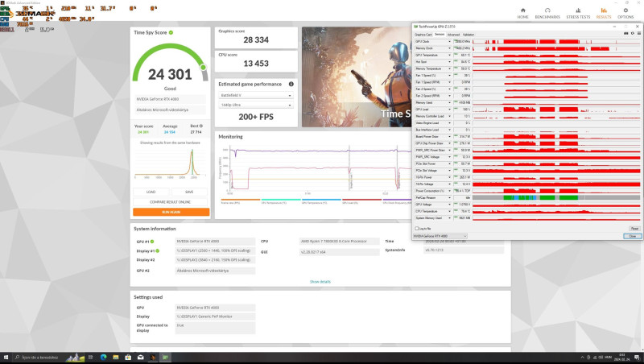This screenshot has height=364, width=644.
Task: Launch Microsoft Edge from the taskbar
Action: pos(104,358)
